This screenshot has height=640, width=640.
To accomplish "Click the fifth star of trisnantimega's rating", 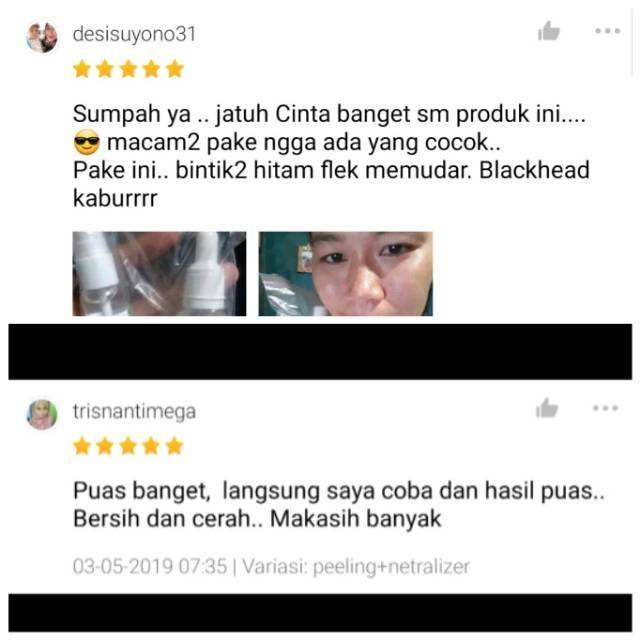I will [x=175, y=446].
